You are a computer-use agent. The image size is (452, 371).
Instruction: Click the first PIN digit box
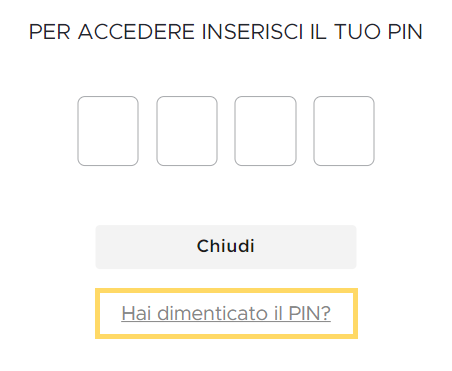click(108, 131)
